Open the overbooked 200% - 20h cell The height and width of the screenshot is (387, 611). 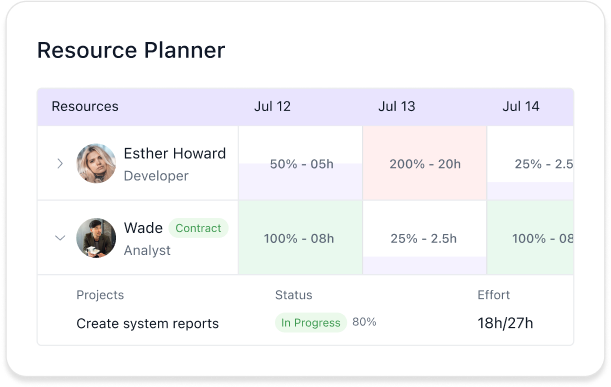[x=425, y=163]
